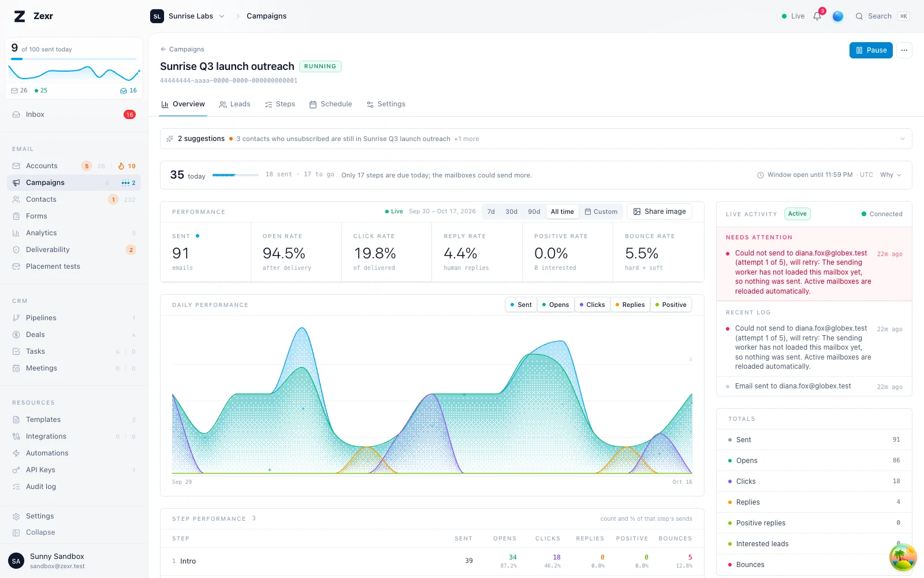Open the Search box
The height and width of the screenshot is (578, 924).
(882, 16)
